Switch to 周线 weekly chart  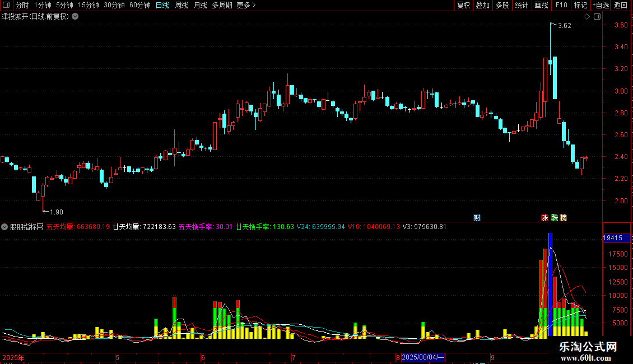181,5
